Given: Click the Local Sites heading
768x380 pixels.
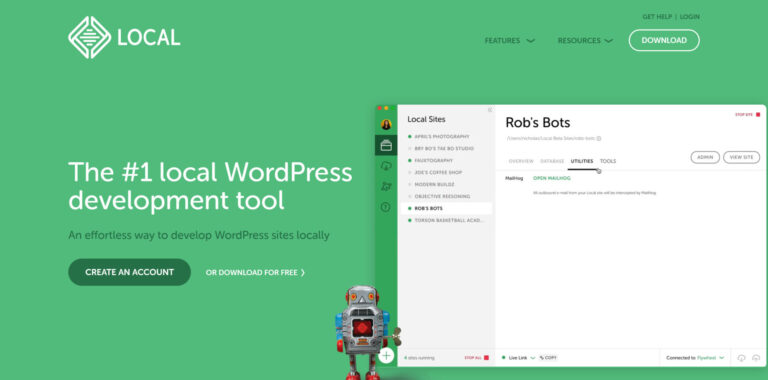Looking at the screenshot, I should click(426, 119).
